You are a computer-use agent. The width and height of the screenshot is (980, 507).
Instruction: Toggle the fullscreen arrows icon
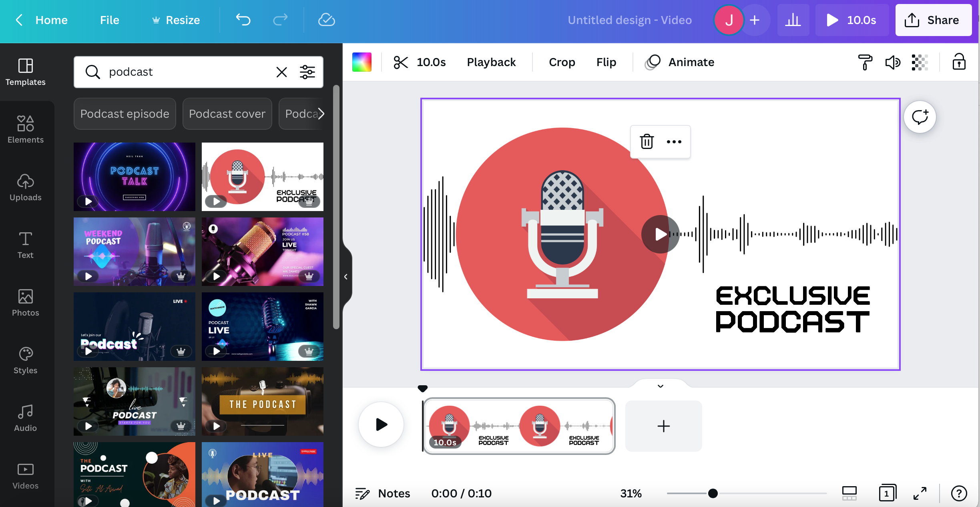pyautogui.click(x=920, y=493)
